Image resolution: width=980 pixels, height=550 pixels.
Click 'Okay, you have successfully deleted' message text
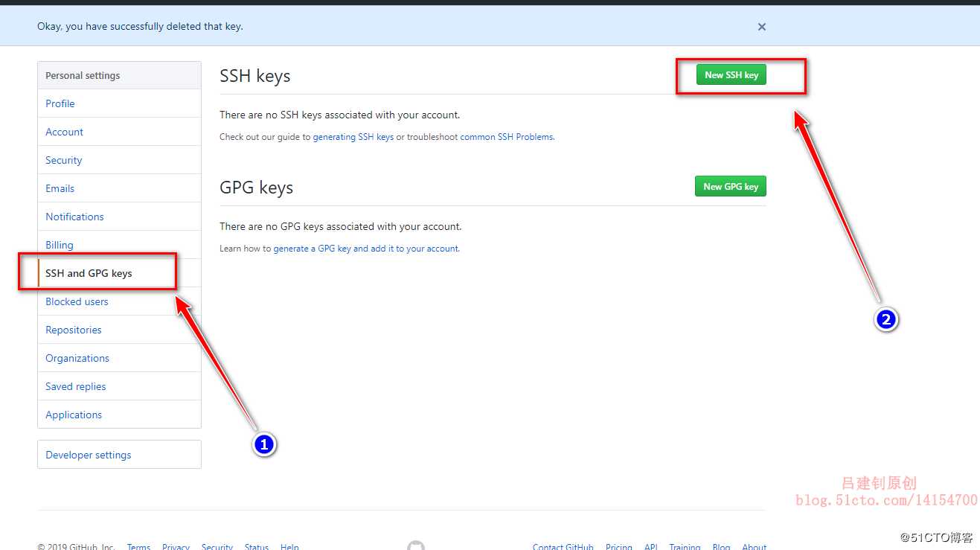140,27
